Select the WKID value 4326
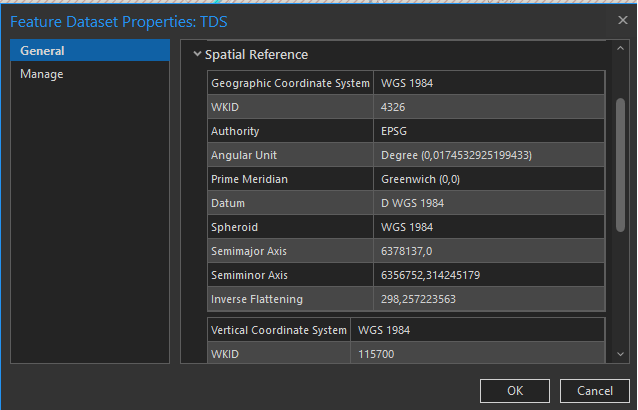The image size is (638, 410). pyautogui.click(x=393, y=107)
